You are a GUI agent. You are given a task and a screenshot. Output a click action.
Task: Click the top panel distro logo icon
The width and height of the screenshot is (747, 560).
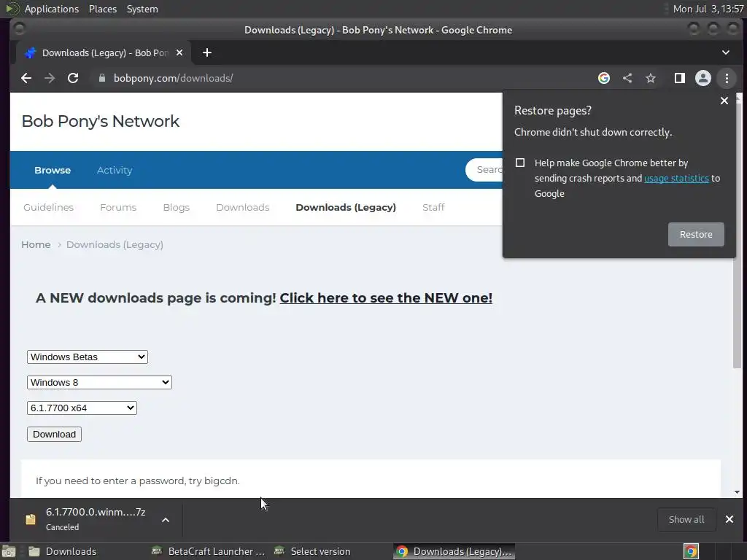pyautogui.click(x=11, y=9)
